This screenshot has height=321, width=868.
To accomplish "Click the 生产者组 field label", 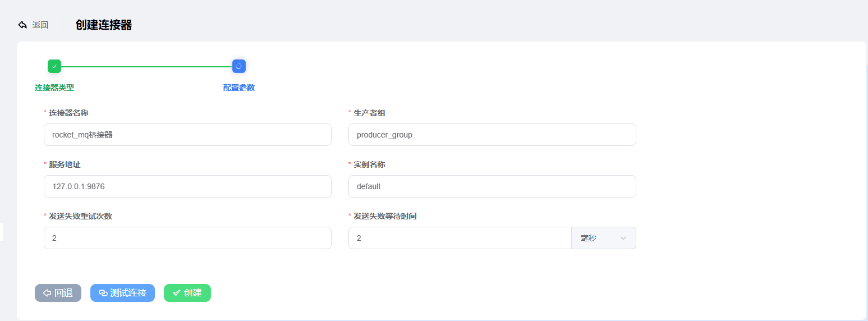I will point(369,113).
